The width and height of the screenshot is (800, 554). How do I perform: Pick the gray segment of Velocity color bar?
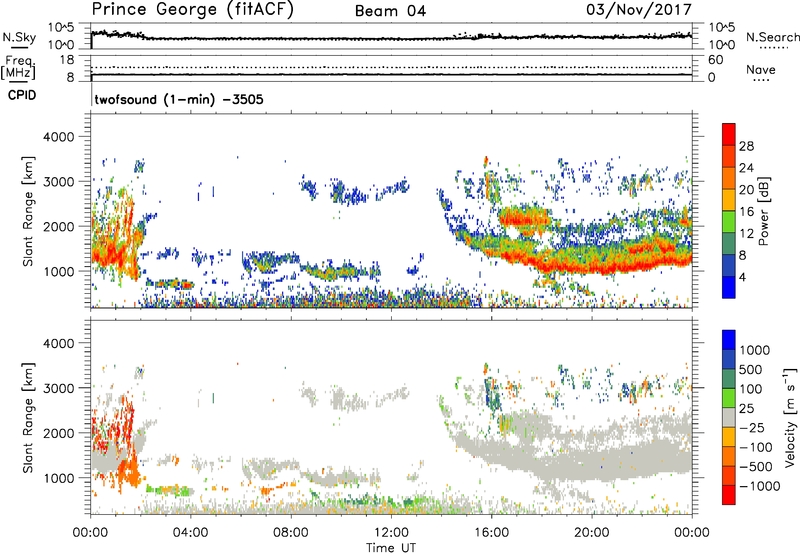(729, 417)
